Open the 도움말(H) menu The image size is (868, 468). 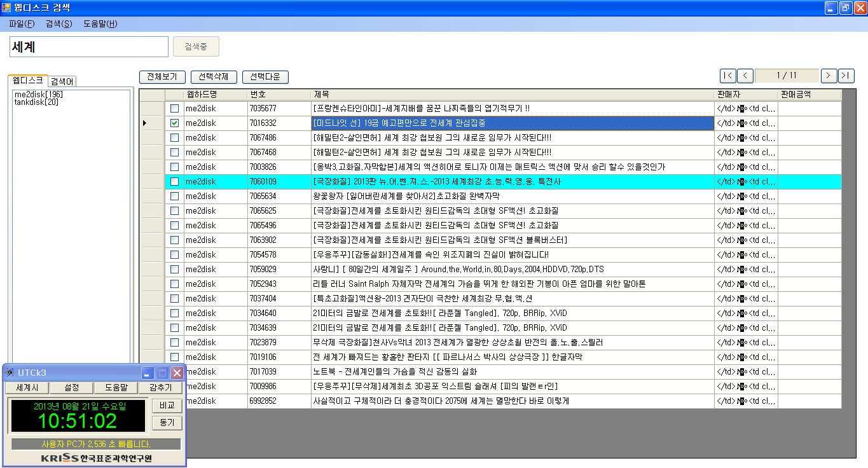point(100,24)
